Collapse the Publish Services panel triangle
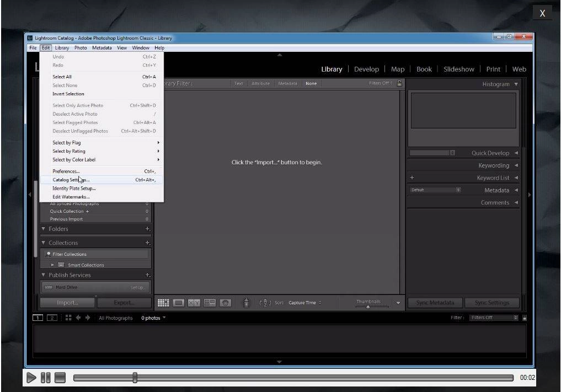Screen dimensions: 561x392 click(x=43, y=275)
